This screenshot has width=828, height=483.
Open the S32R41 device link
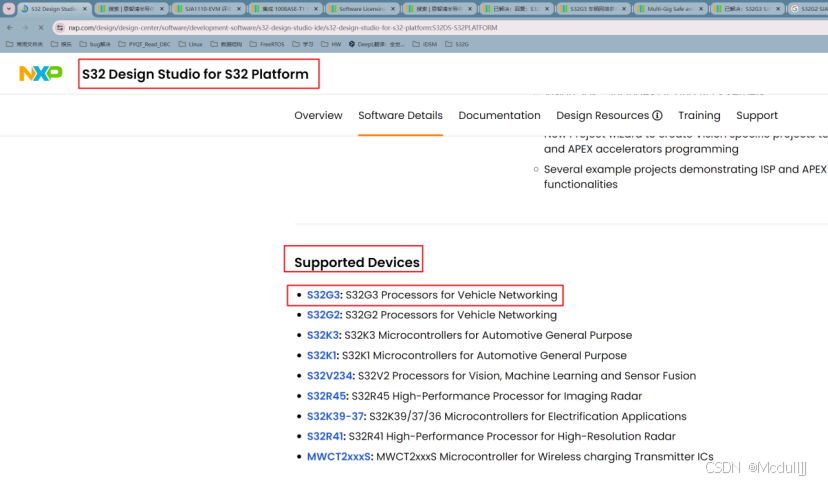[325, 436]
